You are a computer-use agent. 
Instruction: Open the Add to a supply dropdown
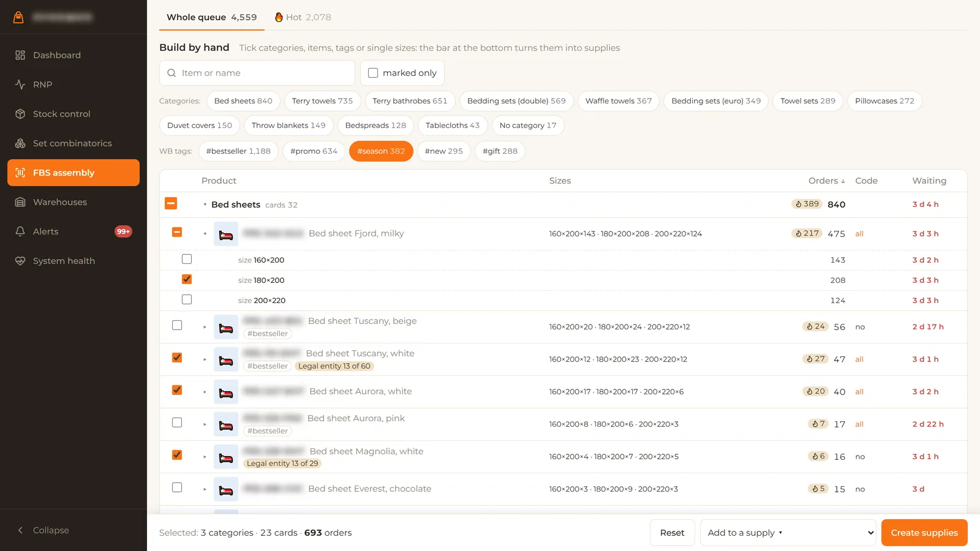788,533
